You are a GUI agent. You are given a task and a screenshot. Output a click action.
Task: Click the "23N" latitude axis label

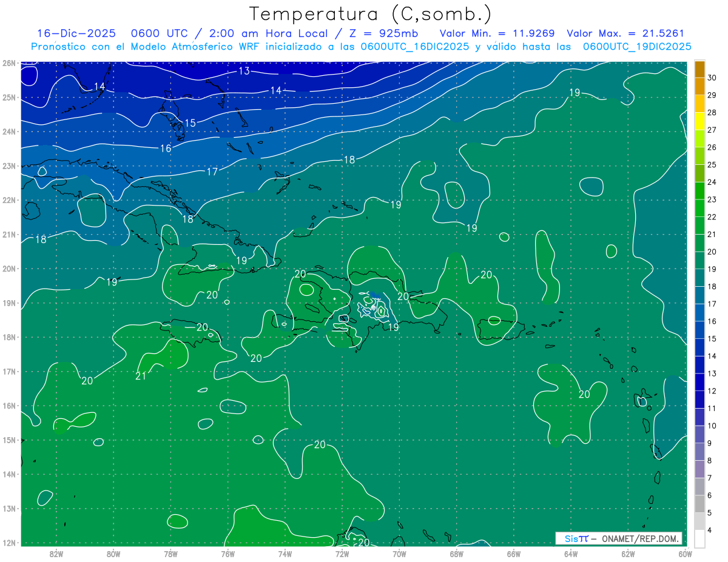point(9,166)
